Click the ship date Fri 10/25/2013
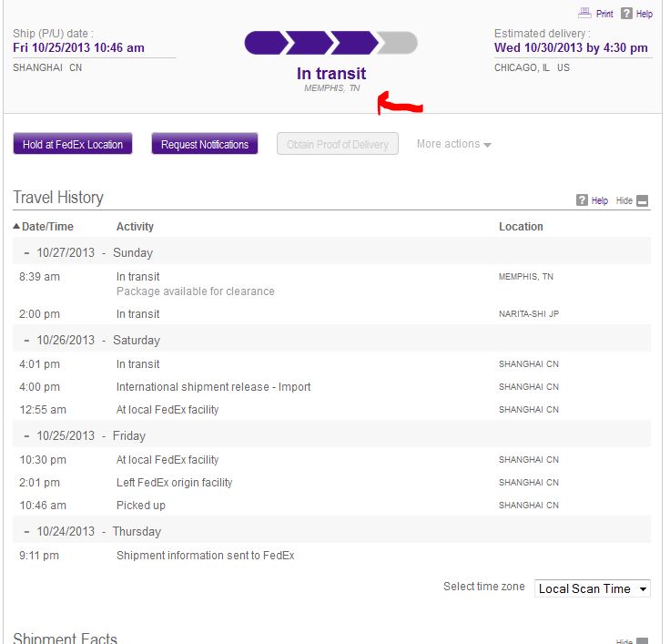 coord(78,47)
